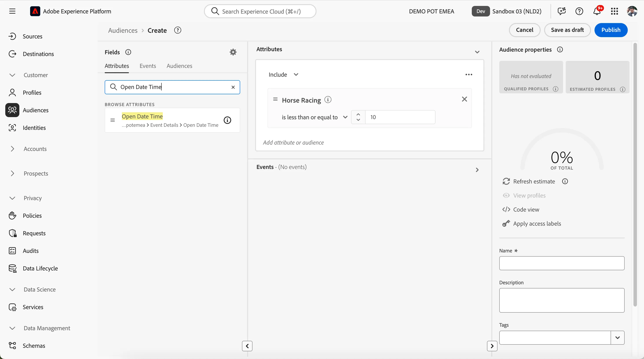Screen dimensions: 644x359
Task: Click the Cancel button
Action: [x=525, y=30]
